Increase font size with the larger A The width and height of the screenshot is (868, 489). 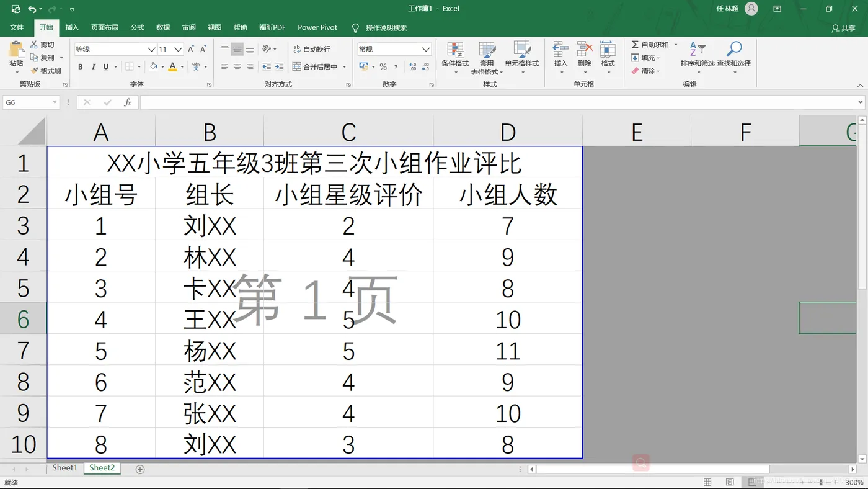pyautogui.click(x=191, y=49)
